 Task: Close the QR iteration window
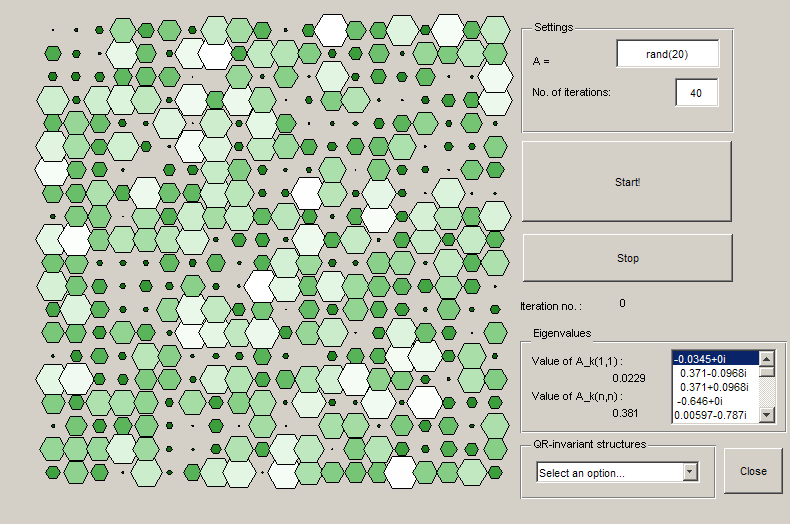point(753,471)
